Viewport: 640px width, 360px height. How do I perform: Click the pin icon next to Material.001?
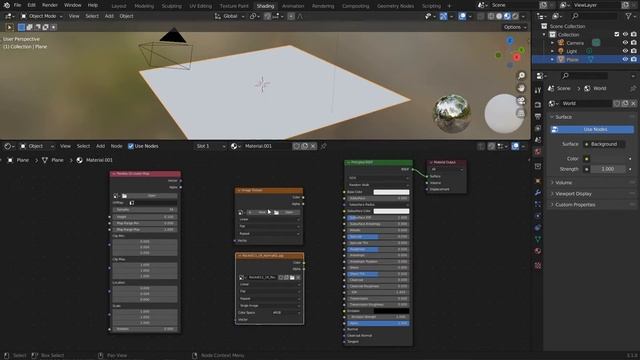tap(323, 146)
